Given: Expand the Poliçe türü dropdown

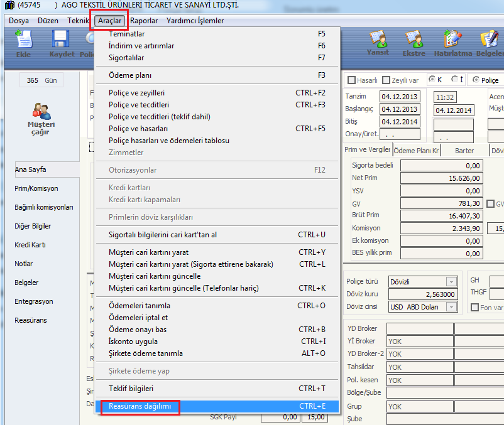Looking at the screenshot, I should point(451,282).
